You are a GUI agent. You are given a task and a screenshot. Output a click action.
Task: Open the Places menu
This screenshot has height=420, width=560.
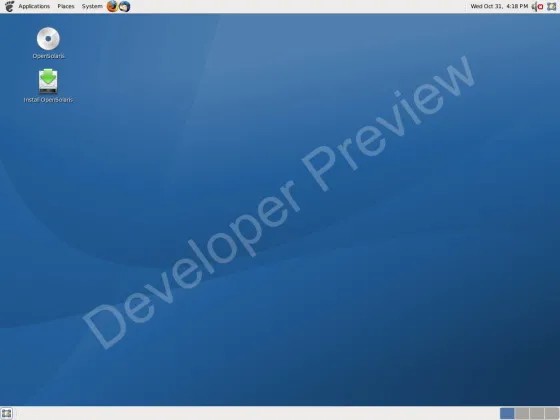pos(66,6)
